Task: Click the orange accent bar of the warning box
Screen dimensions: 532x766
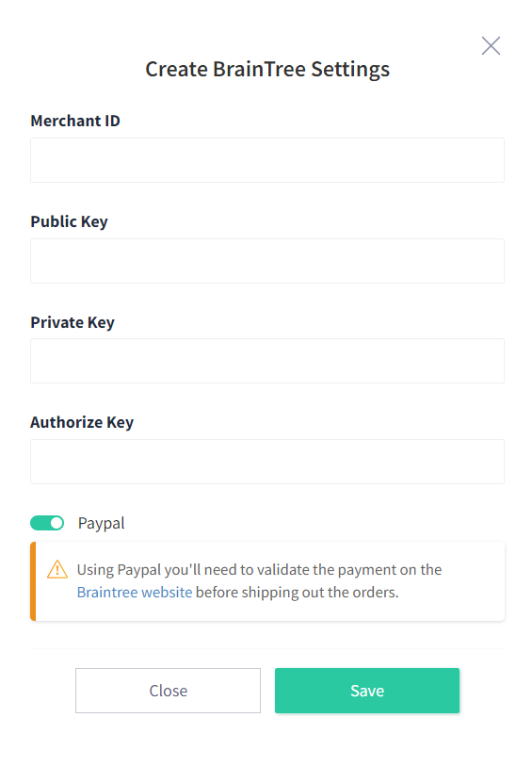Action: (x=33, y=581)
